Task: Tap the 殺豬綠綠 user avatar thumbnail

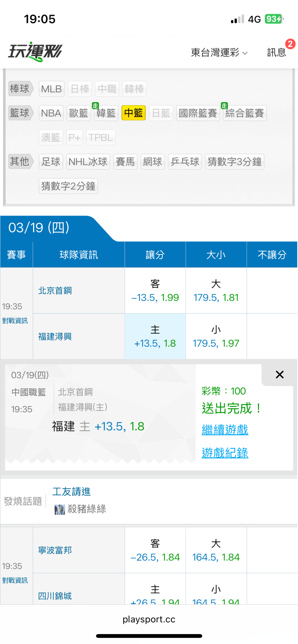Action: tap(60, 510)
